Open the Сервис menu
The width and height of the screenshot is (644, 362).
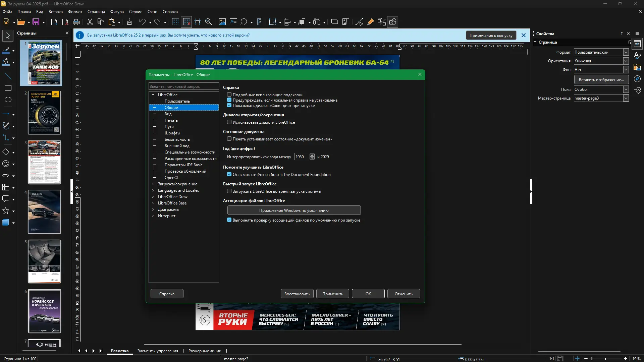pos(135,12)
